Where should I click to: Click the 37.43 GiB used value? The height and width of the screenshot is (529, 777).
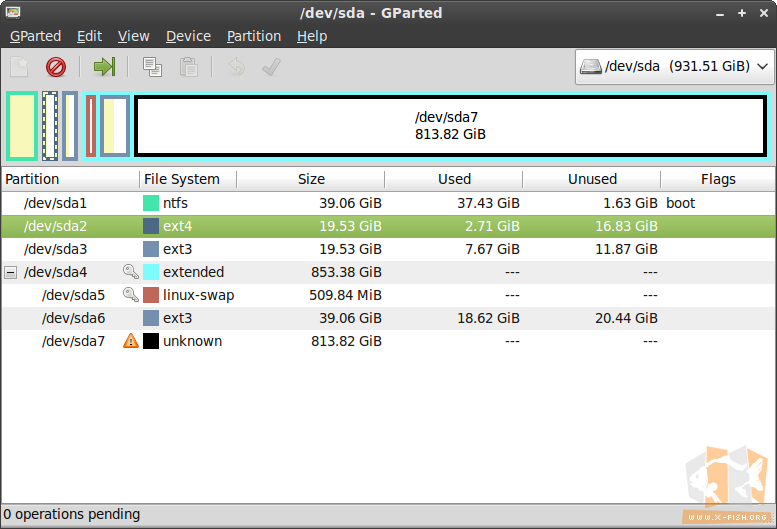point(488,203)
